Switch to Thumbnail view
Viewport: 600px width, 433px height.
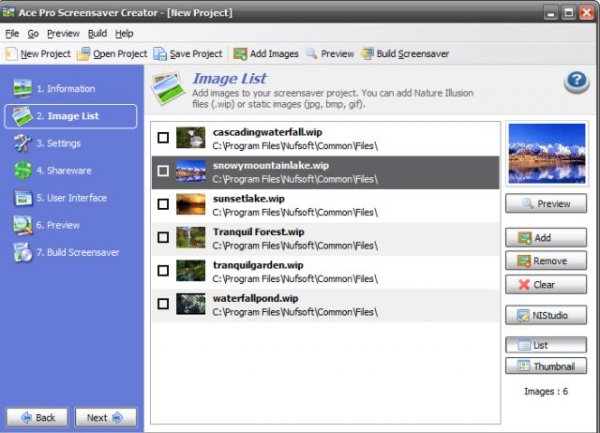coord(546,366)
